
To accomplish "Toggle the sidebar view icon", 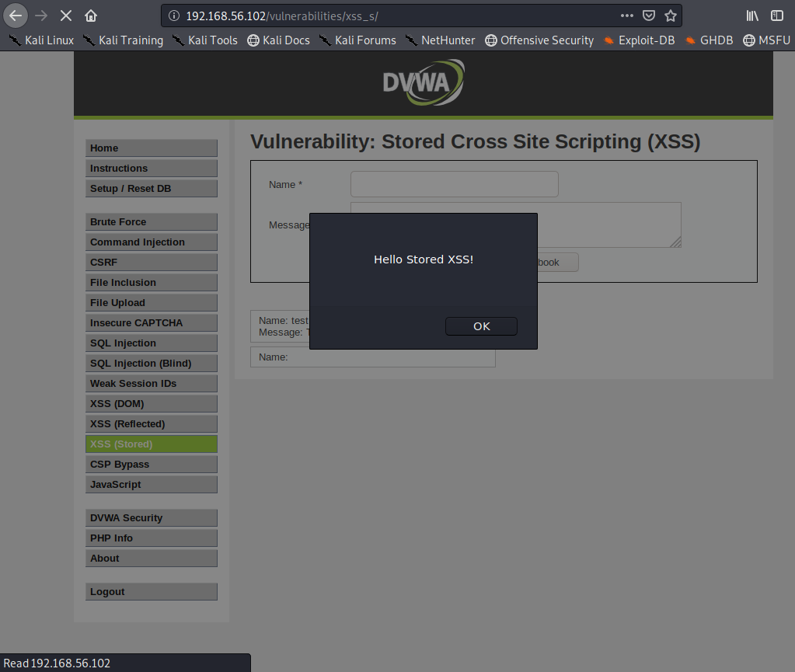I will click(776, 16).
